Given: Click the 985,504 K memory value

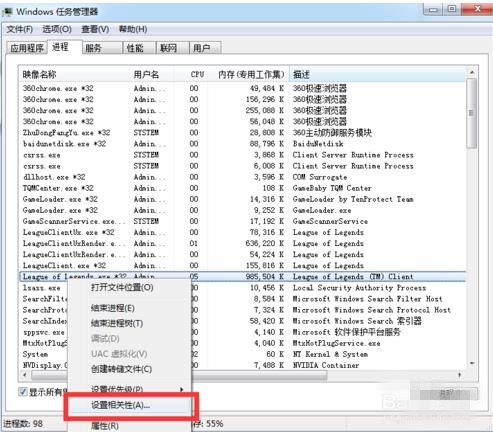Looking at the screenshot, I should click(x=265, y=277).
